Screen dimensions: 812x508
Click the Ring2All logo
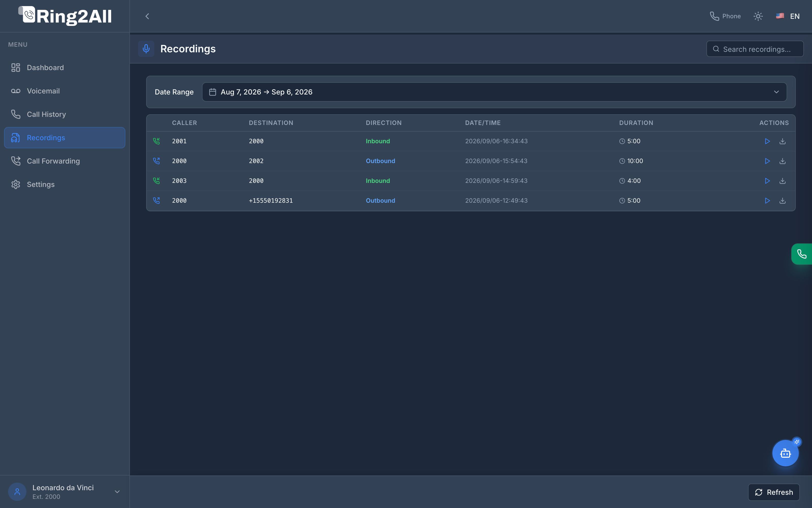pyautogui.click(x=65, y=16)
